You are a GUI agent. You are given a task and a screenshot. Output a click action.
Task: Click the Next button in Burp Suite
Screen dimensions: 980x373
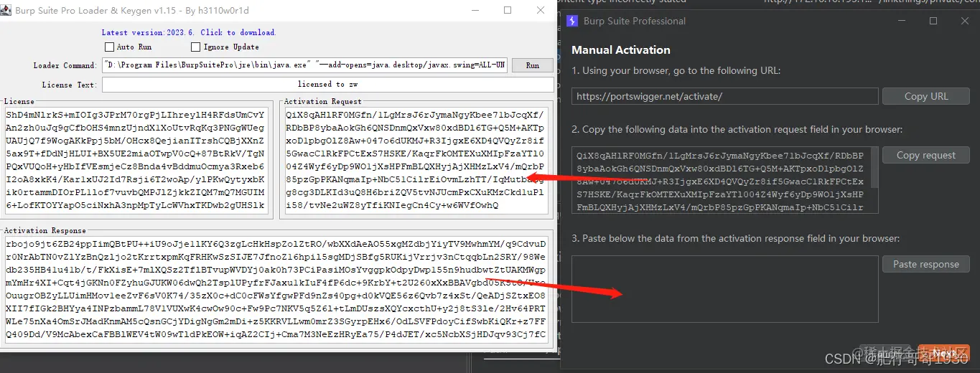tap(944, 353)
